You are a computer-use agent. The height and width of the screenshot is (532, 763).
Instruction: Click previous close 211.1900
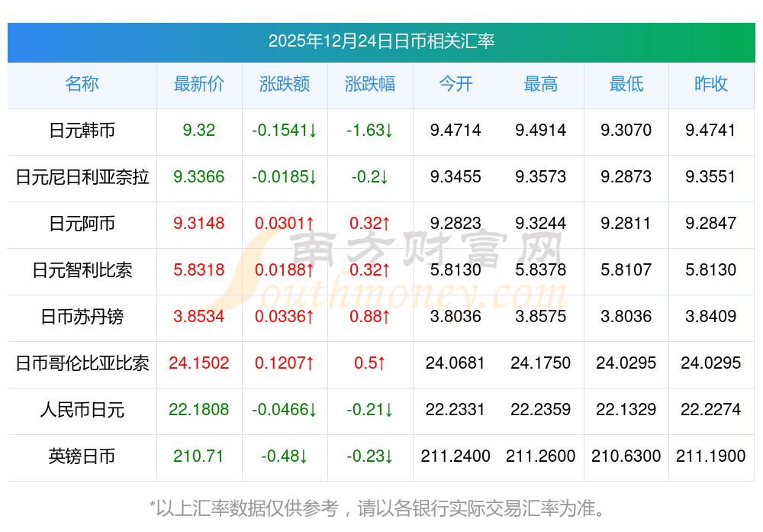[x=711, y=456]
